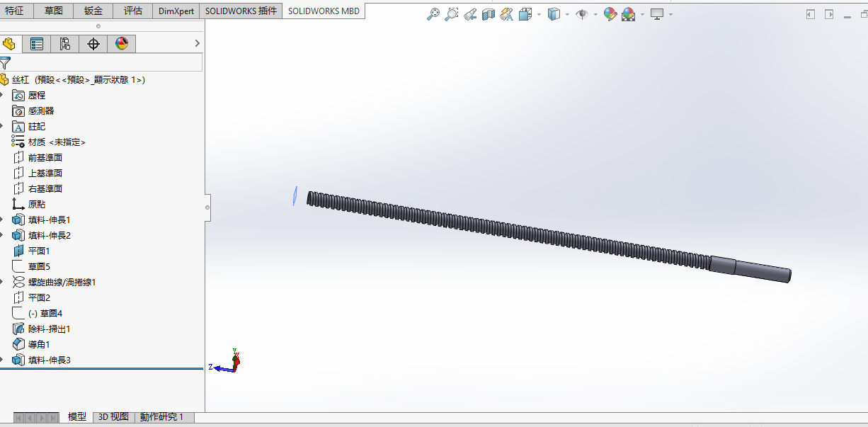This screenshot has width=868, height=427.
Task: Click the Zoom to Fit icon
Action: [433, 14]
